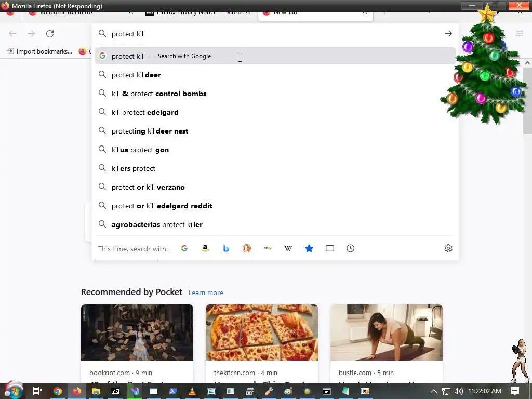Go back to the previous page

point(12,34)
